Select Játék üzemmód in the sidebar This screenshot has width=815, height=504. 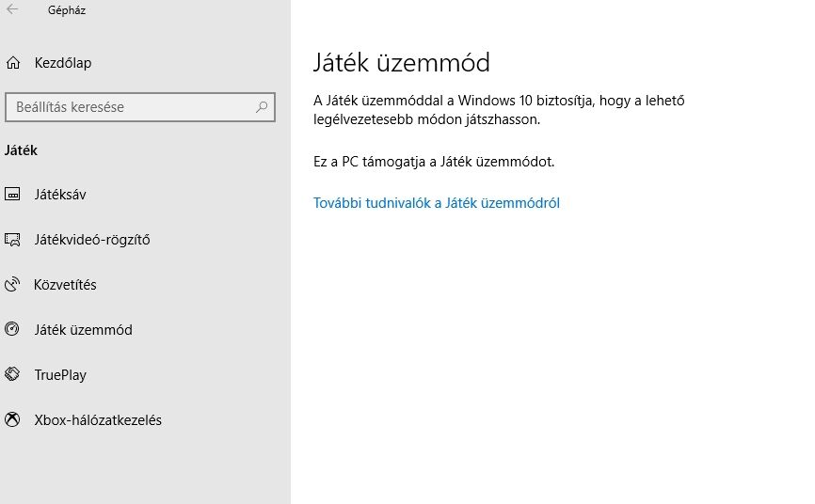83,330
